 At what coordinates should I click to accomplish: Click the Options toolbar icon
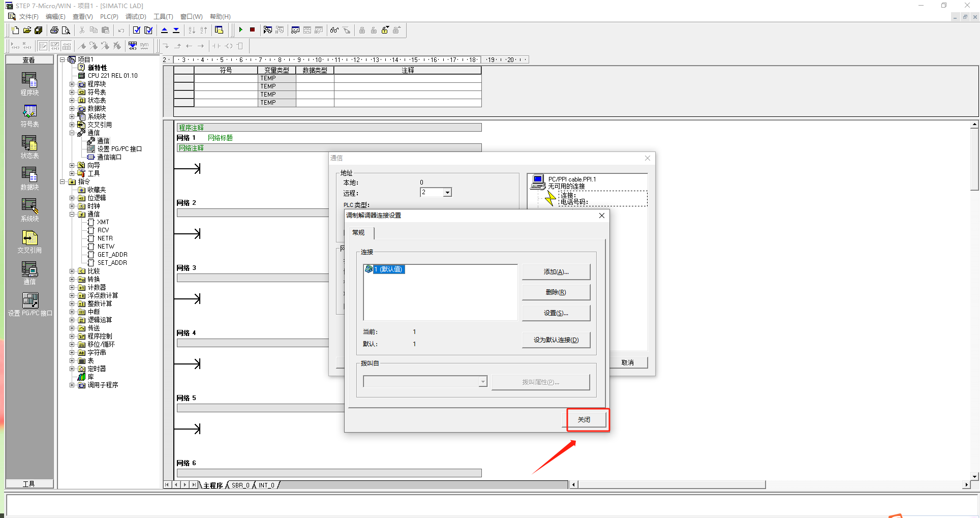pos(219,30)
